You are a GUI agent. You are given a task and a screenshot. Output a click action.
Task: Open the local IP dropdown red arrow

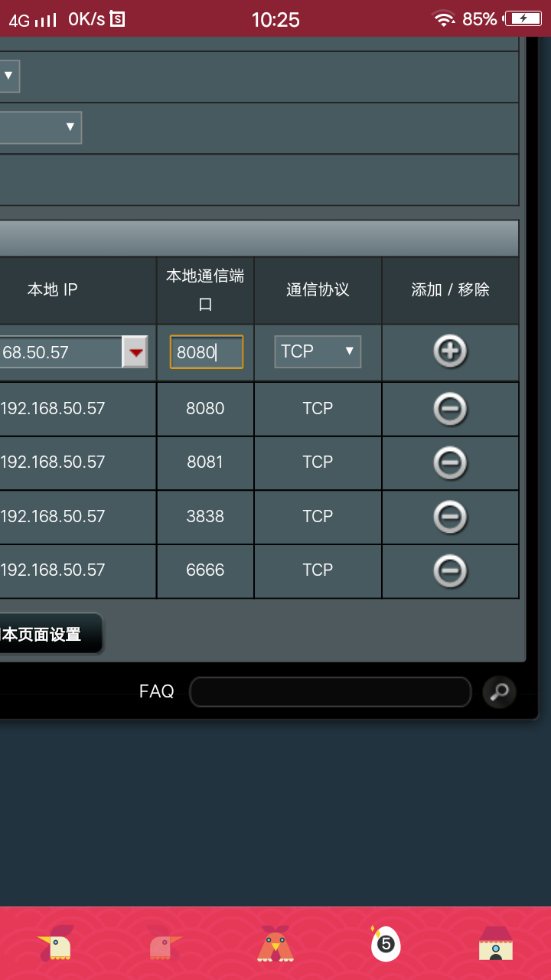pyautogui.click(x=135, y=352)
